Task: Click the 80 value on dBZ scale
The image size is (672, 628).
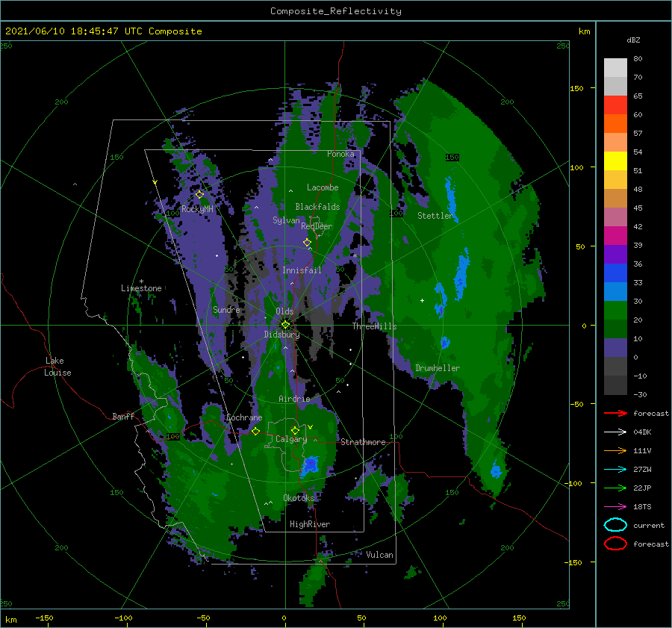Action: coord(638,59)
